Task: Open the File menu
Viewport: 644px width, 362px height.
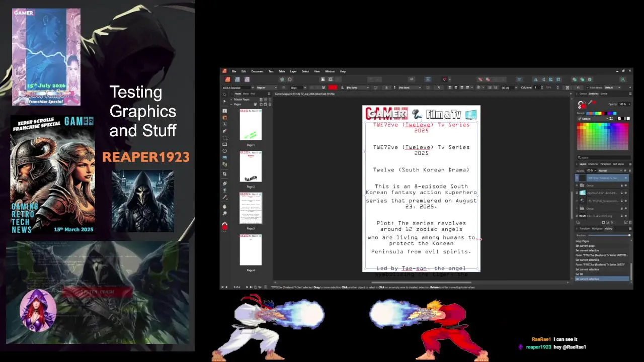Action: pos(234,71)
